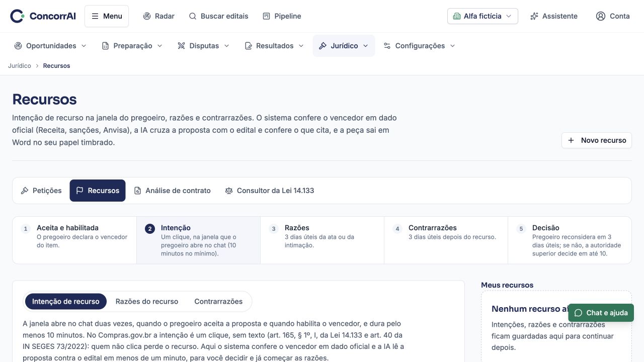Open the Assistente link in the header

(x=554, y=16)
